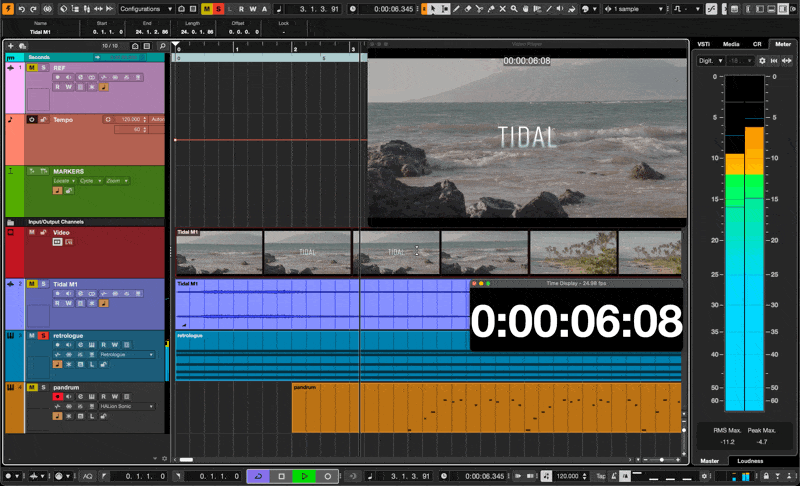
Task: Toggle Solo on the retrologue track
Action: point(43,335)
